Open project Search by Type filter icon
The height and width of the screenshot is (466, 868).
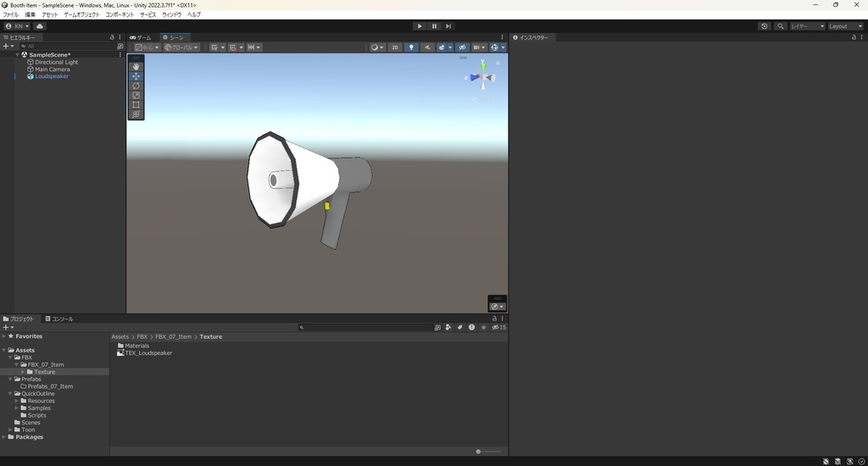(448, 328)
